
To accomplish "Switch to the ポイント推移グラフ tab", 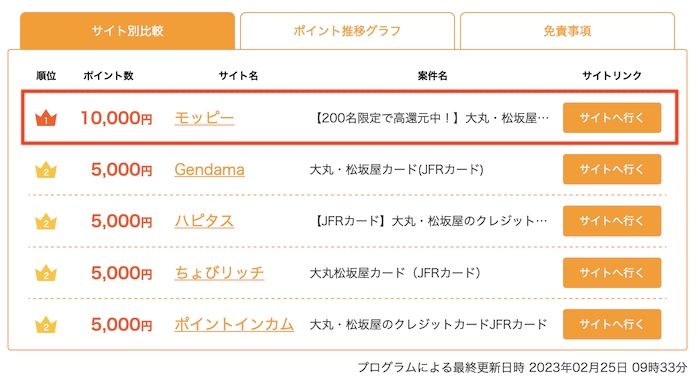I will (347, 31).
